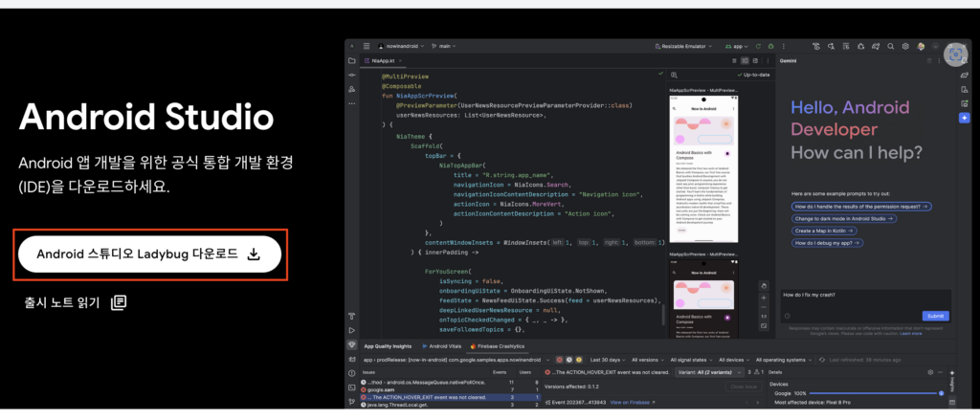Open the Last 30 days dropdown
Screen dimensions: 980x420
click(x=607, y=360)
